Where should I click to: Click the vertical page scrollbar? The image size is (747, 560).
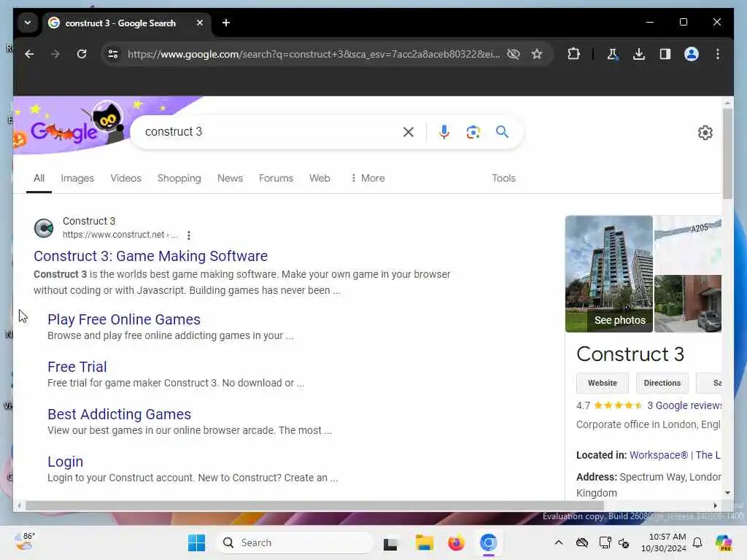tap(727, 153)
